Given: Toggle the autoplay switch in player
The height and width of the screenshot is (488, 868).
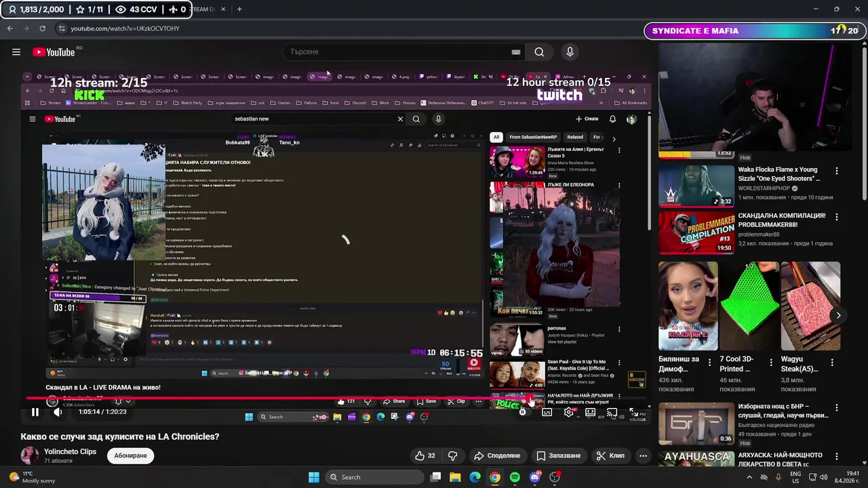Looking at the screenshot, I should [x=525, y=412].
